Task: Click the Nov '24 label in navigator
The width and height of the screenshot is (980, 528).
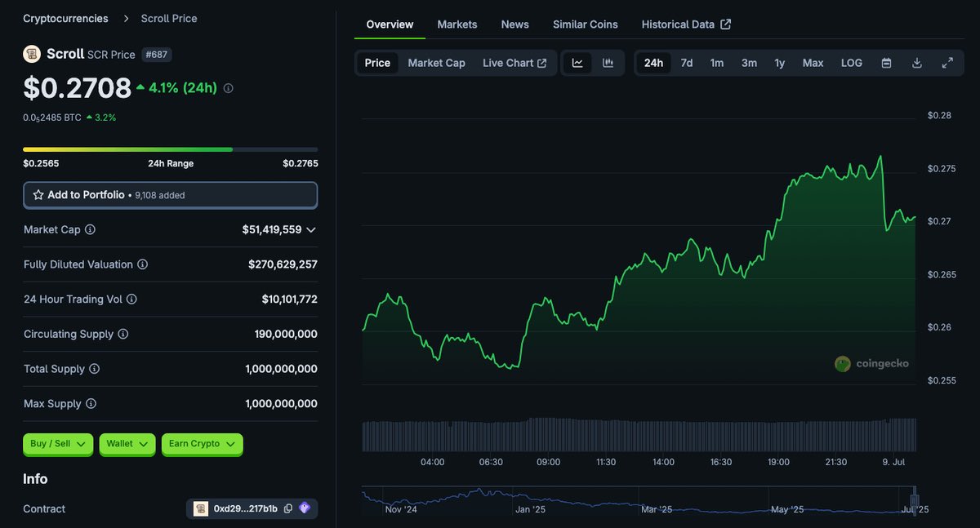Action: [x=401, y=509]
